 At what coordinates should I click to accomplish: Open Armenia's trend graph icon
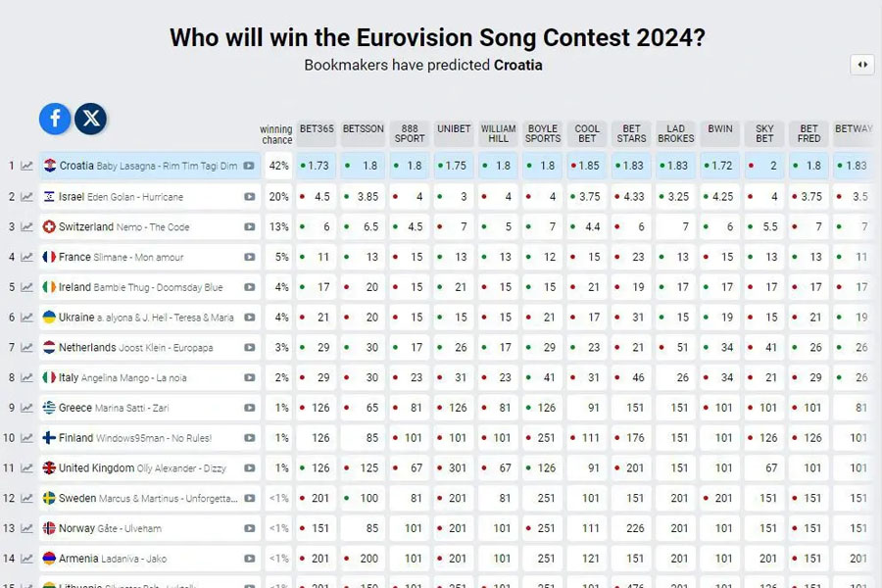26,559
